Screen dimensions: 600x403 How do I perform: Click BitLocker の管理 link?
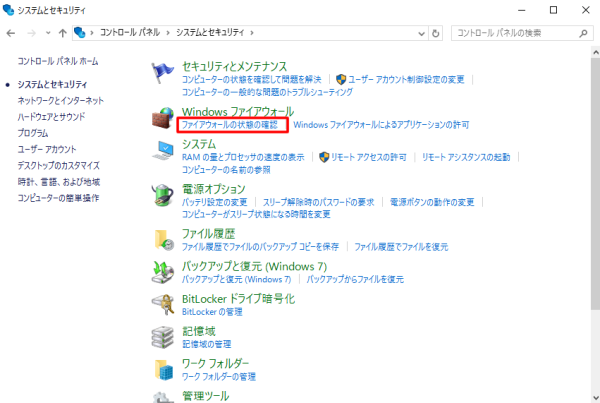[x=212, y=312]
